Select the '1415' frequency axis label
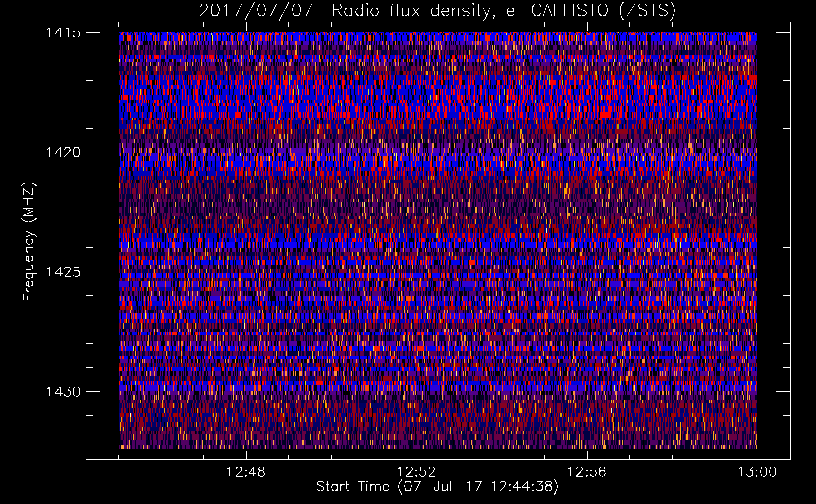This screenshot has height=504, width=816. 63,33
